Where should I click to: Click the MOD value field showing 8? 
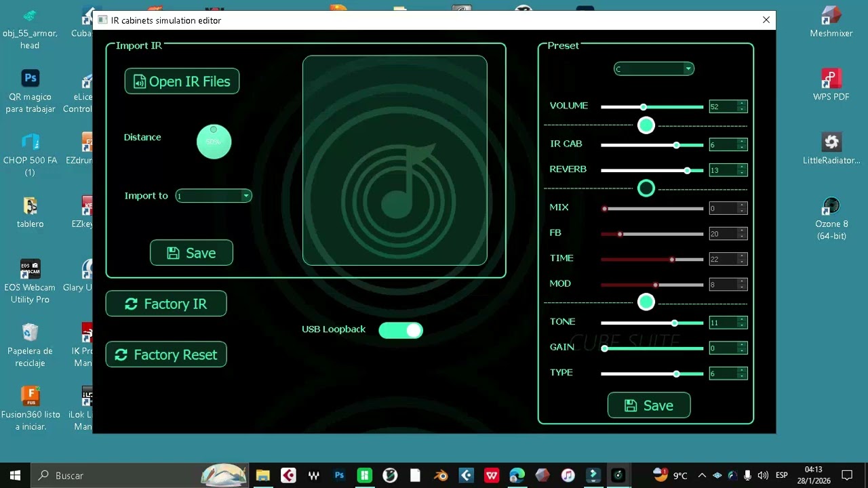pos(728,285)
